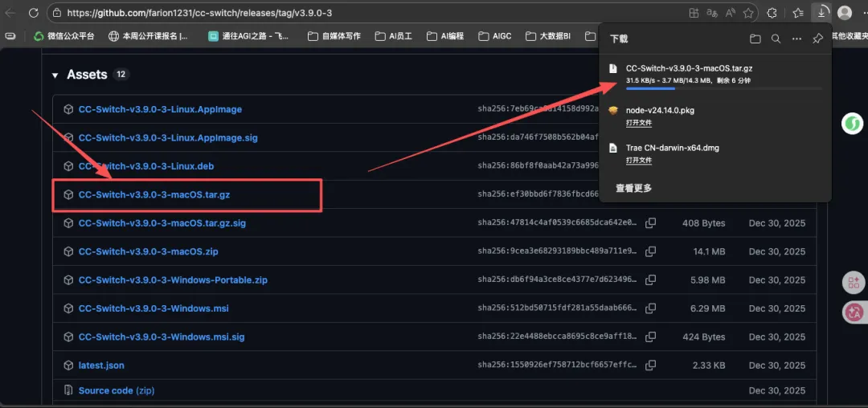This screenshot has width=868, height=408.
Task: Click the read aloud icon
Action: pos(730,13)
